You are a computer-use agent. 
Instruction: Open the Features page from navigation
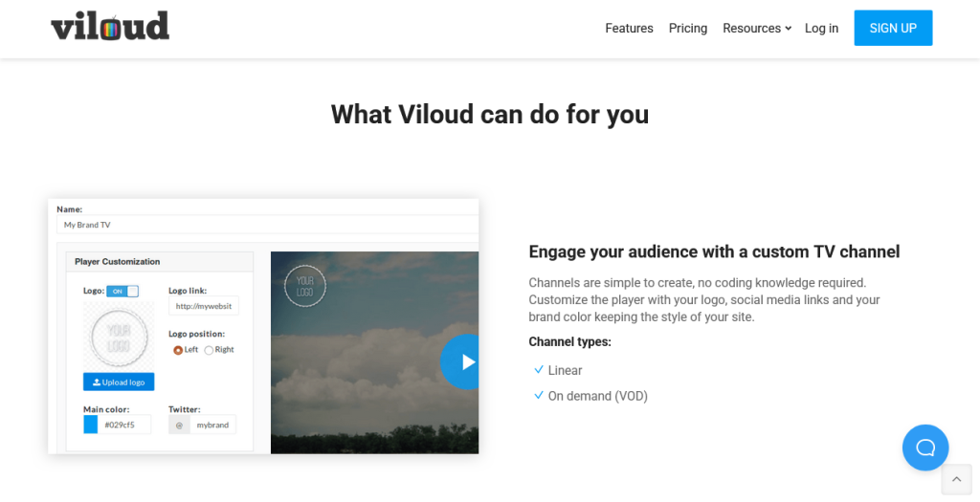[629, 29]
